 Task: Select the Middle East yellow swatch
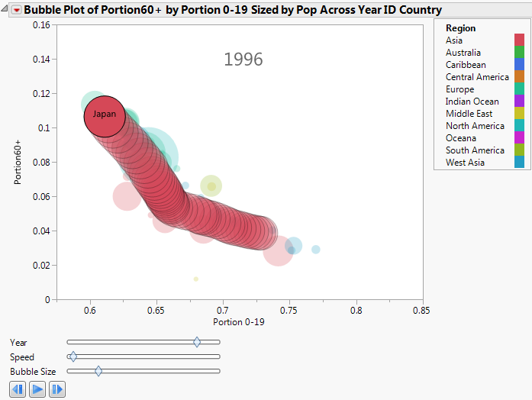520,114
